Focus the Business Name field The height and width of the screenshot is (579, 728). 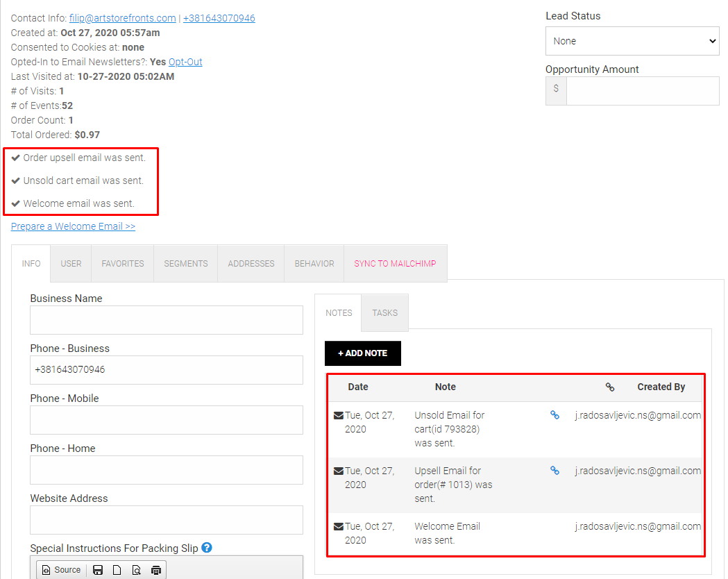pos(167,320)
